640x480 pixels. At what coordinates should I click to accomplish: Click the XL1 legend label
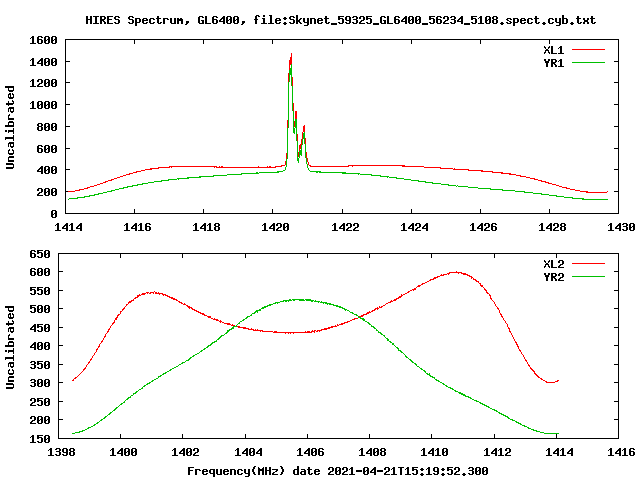pyautogui.click(x=553, y=50)
